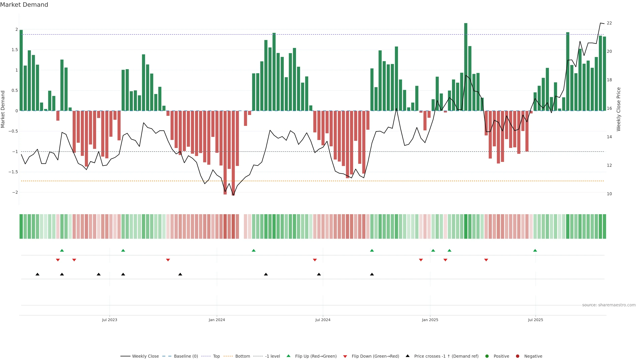The width and height of the screenshot is (644, 362).
Task: Click the green Flip Up legend triangle
Action: 288,356
